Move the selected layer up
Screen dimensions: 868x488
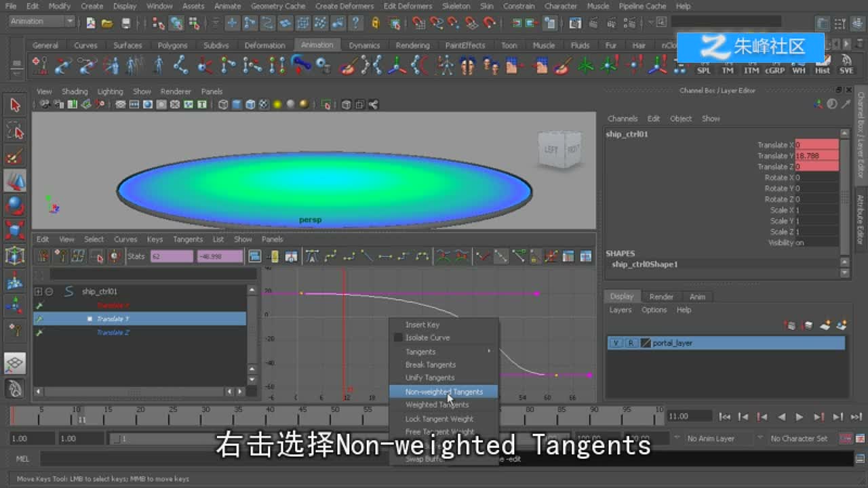[790, 326]
